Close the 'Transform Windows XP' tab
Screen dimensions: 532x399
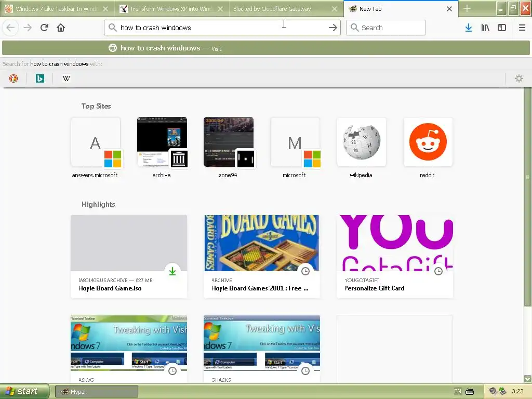(220, 9)
